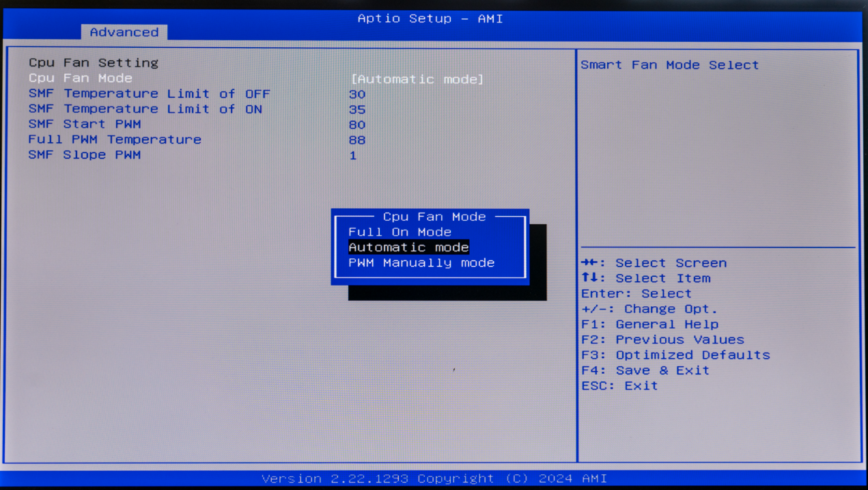Click the F2: Previous Values hint

(662, 340)
